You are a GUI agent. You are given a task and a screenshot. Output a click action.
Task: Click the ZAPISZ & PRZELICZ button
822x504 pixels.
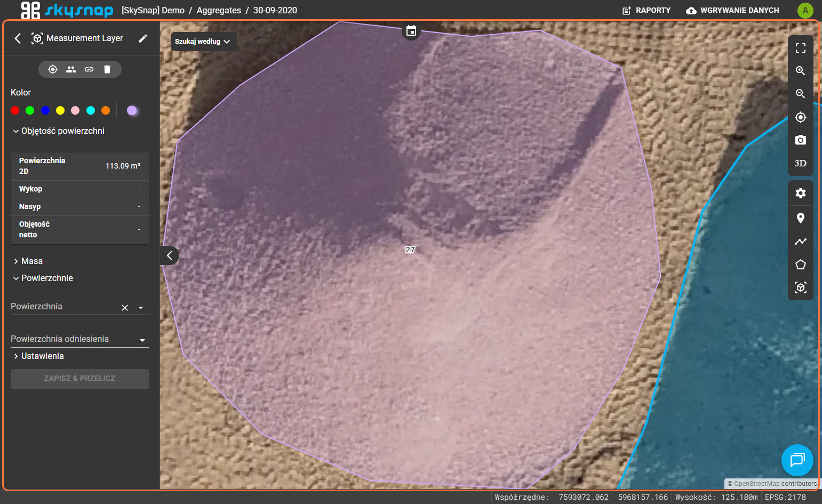point(79,379)
